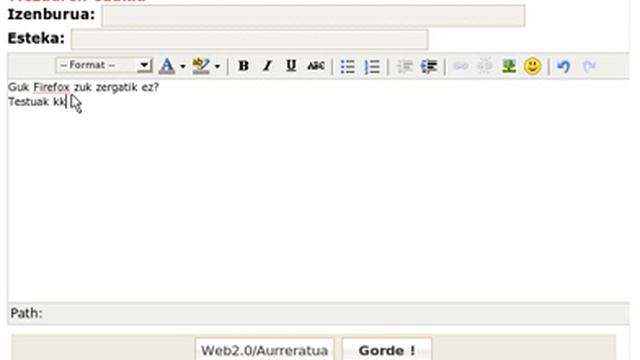Image resolution: width=640 pixels, height=360 pixels.
Task: Focus the Esteka input field
Action: (x=249, y=39)
